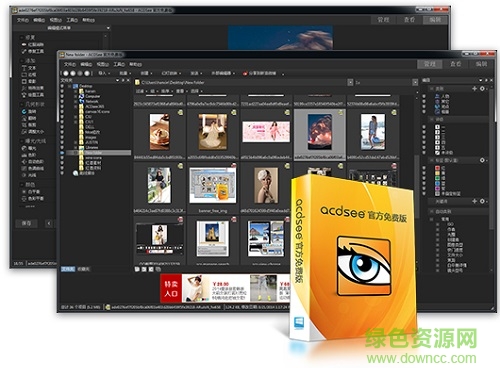
Task: Open the Tools menu in front window
Action: [x=119, y=64]
